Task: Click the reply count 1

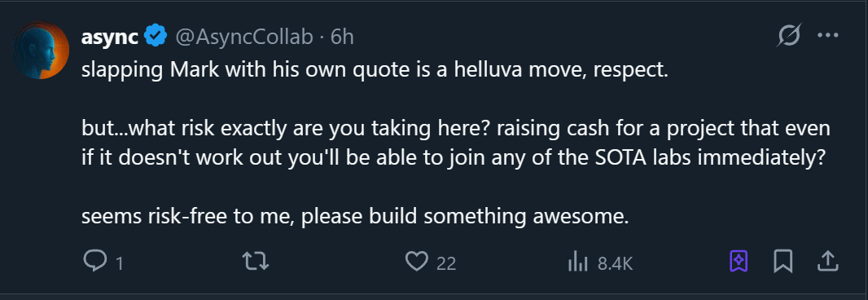Action: pos(118,263)
